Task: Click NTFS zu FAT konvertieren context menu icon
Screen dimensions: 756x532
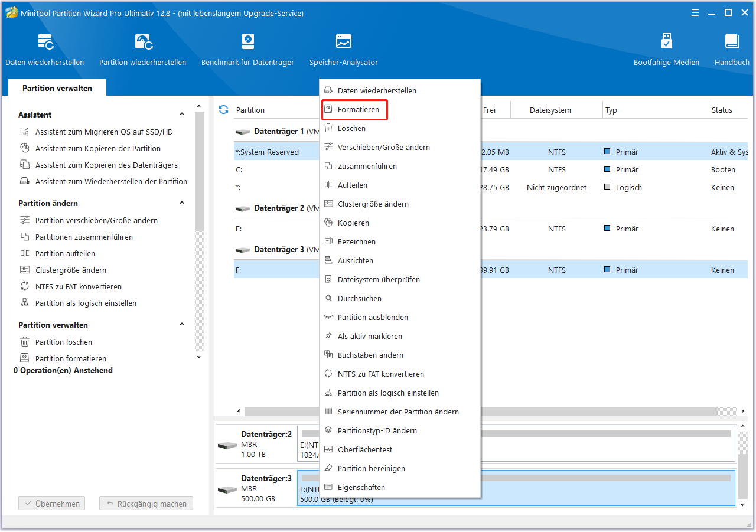Action: click(x=328, y=374)
